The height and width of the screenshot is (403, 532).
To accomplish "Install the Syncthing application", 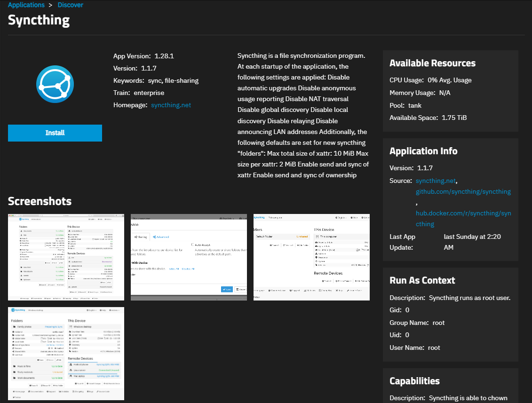I will coord(55,133).
